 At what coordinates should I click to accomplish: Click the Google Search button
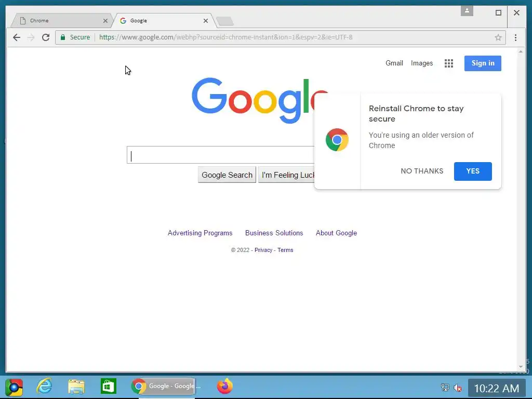pyautogui.click(x=227, y=175)
